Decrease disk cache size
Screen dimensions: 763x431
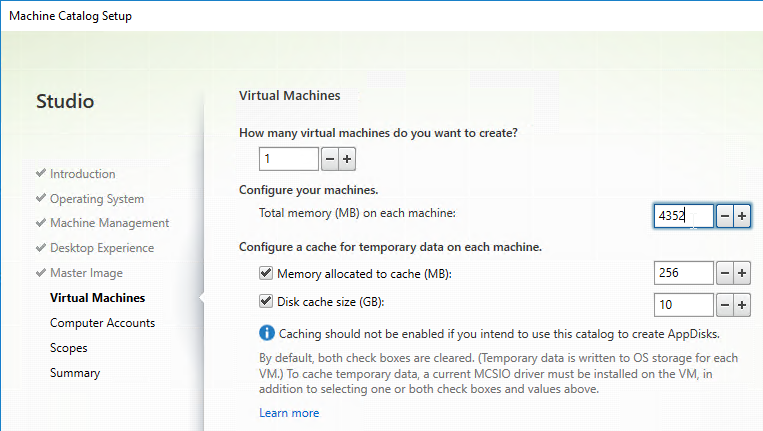point(725,305)
